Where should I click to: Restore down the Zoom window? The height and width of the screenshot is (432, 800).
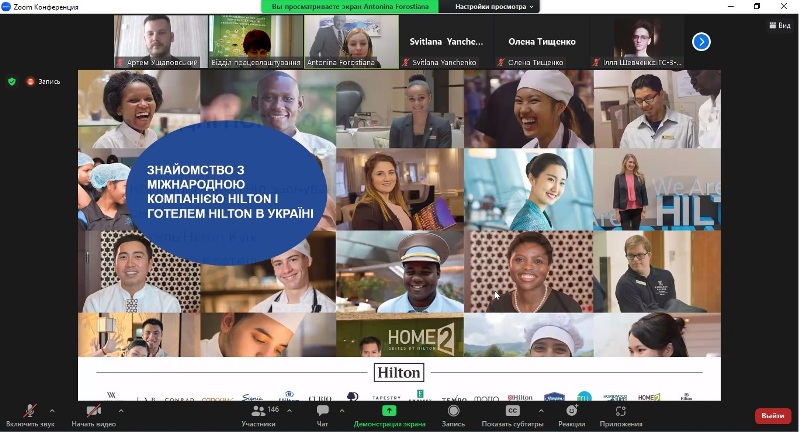757,6
